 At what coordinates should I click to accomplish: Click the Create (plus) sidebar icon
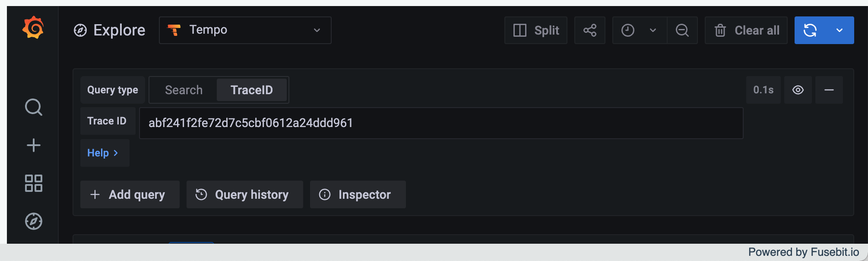pos(33,145)
